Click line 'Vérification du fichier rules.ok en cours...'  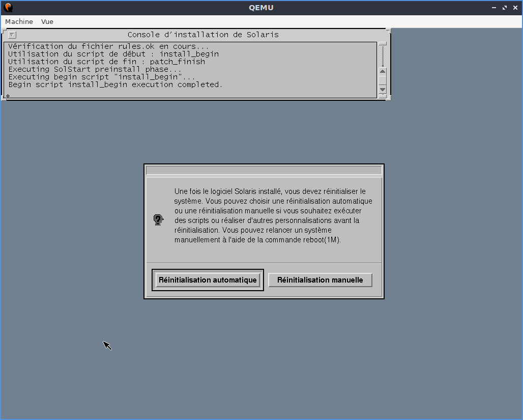[108, 46]
